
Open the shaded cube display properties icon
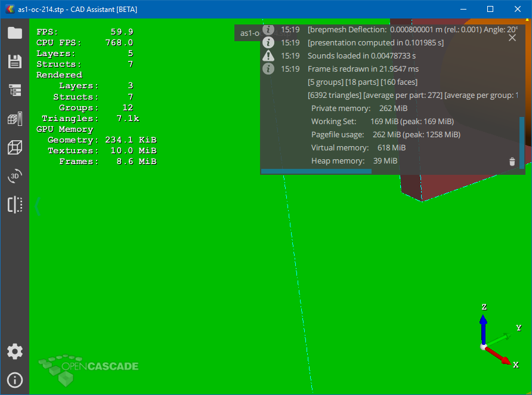click(14, 119)
